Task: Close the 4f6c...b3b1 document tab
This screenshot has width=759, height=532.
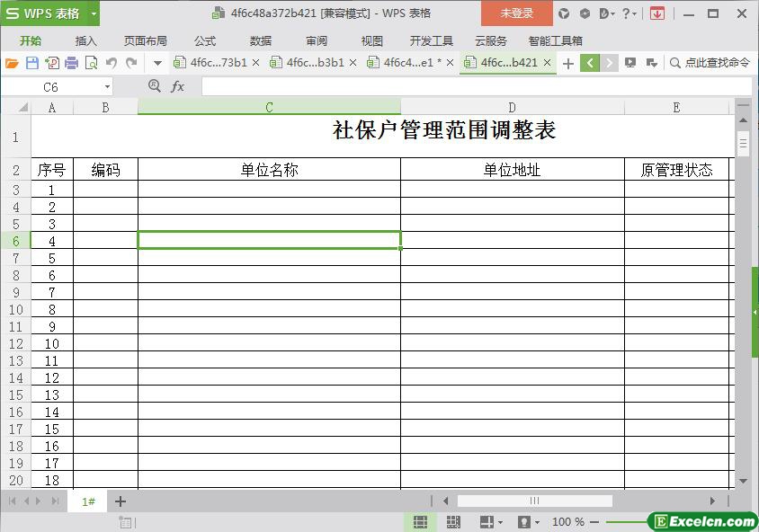Action: pos(353,63)
